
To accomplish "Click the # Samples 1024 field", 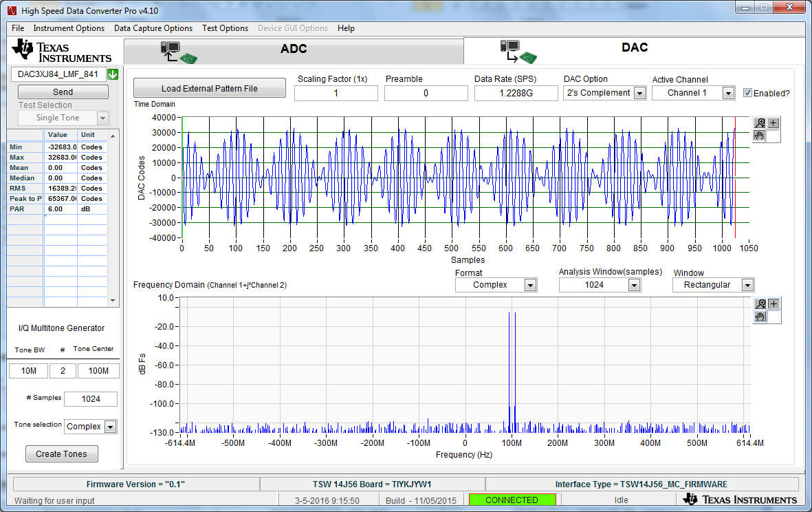I will click(91, 399).
